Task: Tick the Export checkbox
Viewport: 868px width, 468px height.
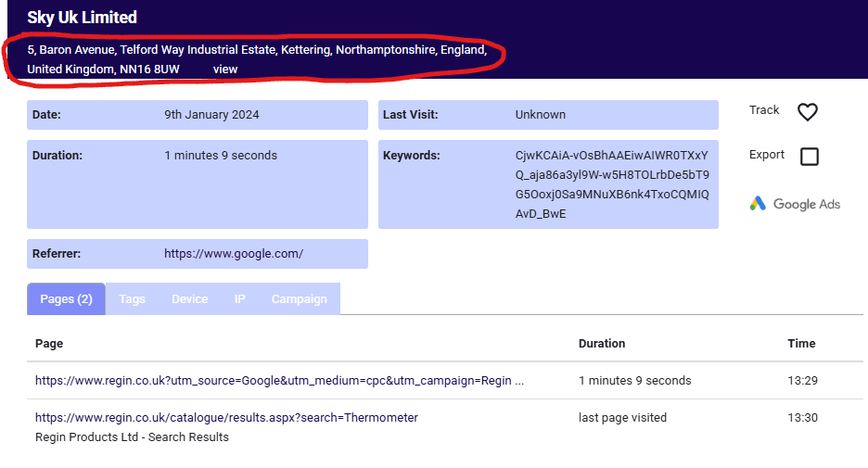Action: click(x=810, y=157)
